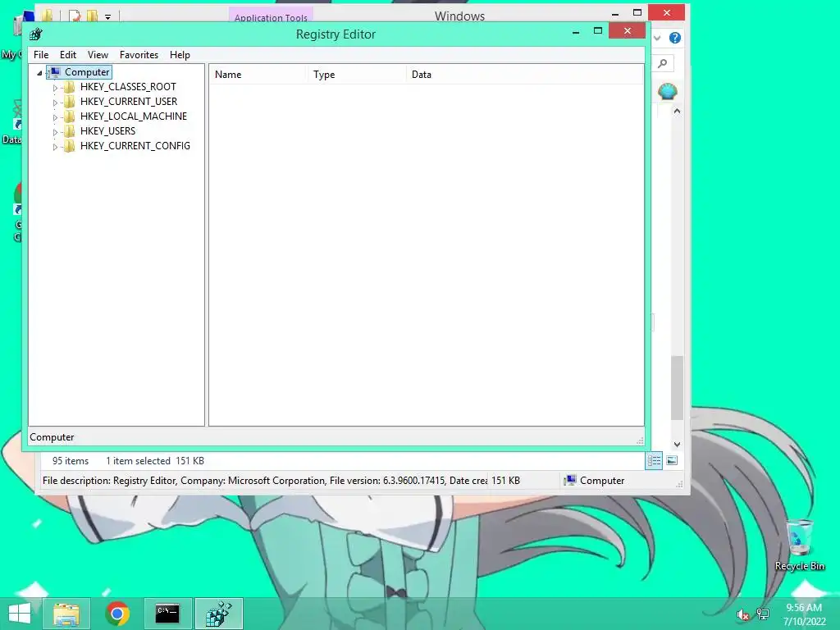The height and width of the screenshot is (630, 840).
Task: Minimize the Registry Editor window
Action: (576, 32)
